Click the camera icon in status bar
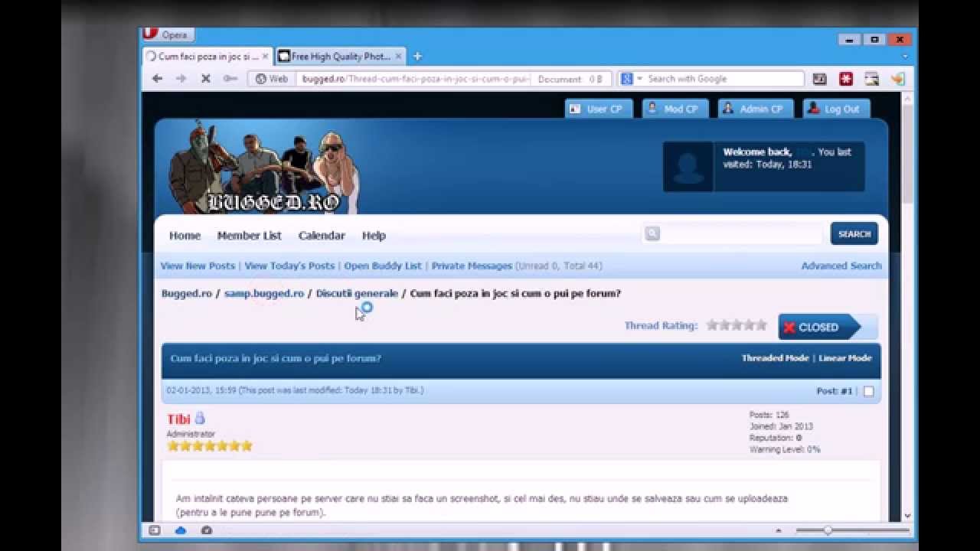 coord(207,530)
